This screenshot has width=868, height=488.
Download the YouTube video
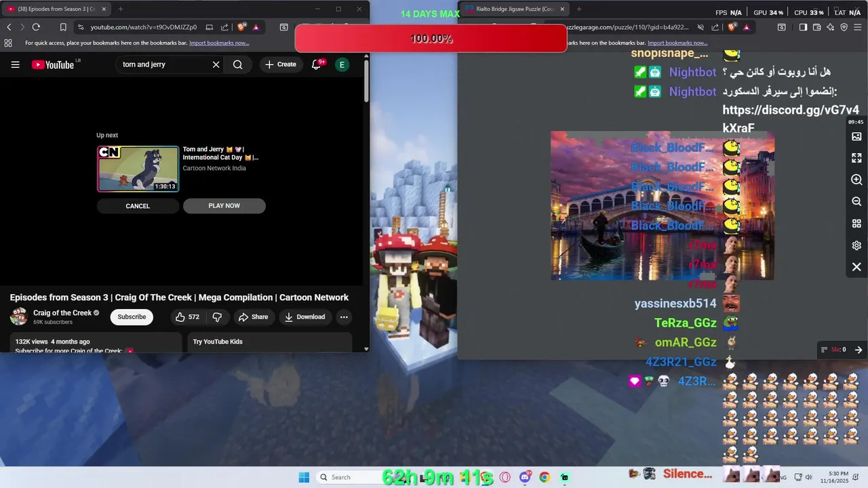[x=304, y=317]
